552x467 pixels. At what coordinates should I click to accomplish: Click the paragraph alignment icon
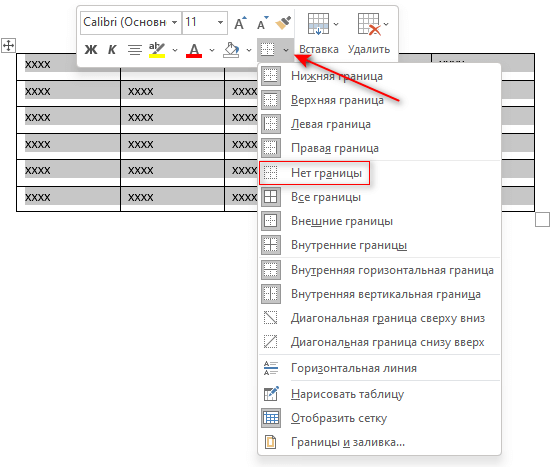(134, 50)
